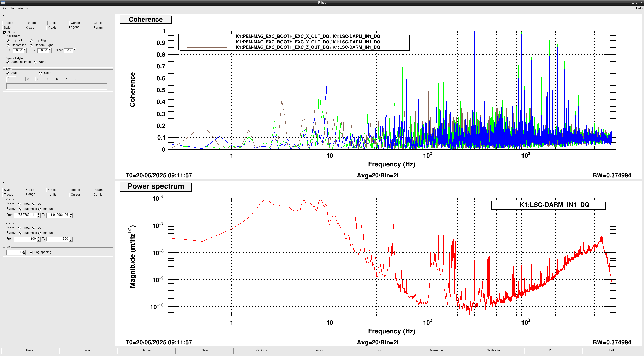Click the Y axis From value field

(26, 215)
